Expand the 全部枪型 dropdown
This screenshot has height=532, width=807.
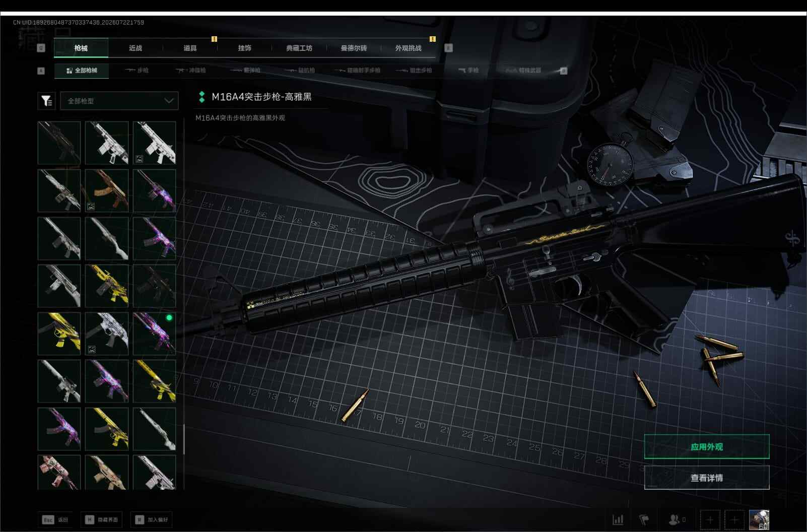coord(119,101)
